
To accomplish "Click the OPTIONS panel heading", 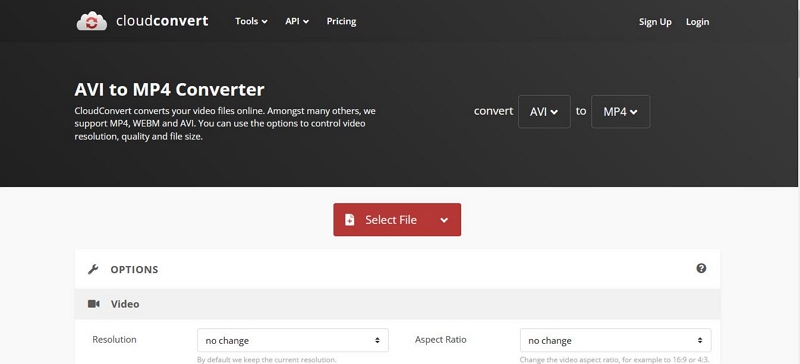I will pyautogui.click(x=134, y=270).
